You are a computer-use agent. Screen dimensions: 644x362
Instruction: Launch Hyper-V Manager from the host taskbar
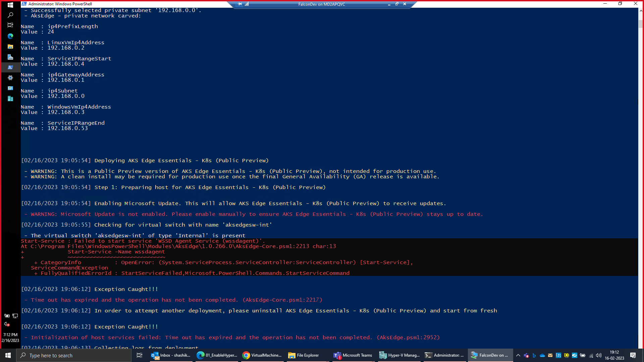tap(399, 355)
